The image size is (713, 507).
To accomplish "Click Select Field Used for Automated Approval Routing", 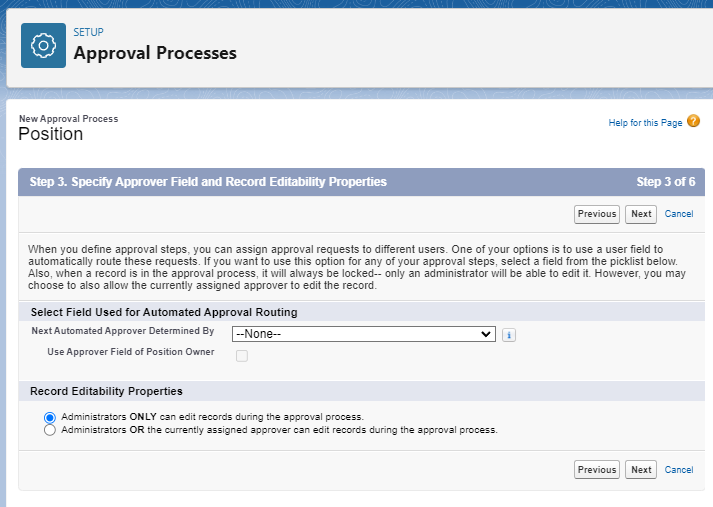I will (164, 312).
